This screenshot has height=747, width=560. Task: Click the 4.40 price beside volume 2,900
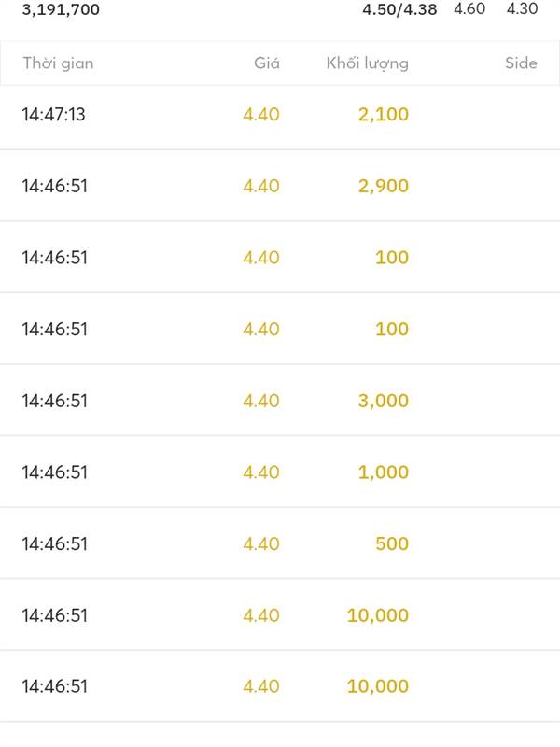tap(261, 186)
